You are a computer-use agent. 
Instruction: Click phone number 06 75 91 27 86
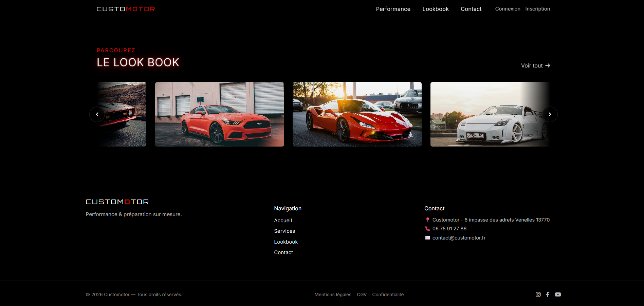[449, 229]
